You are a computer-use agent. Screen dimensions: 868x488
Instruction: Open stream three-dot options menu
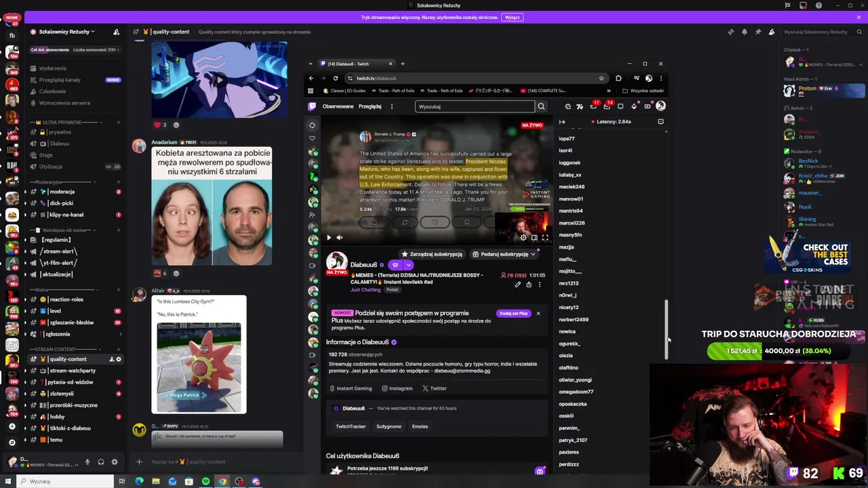pos(540,285)
